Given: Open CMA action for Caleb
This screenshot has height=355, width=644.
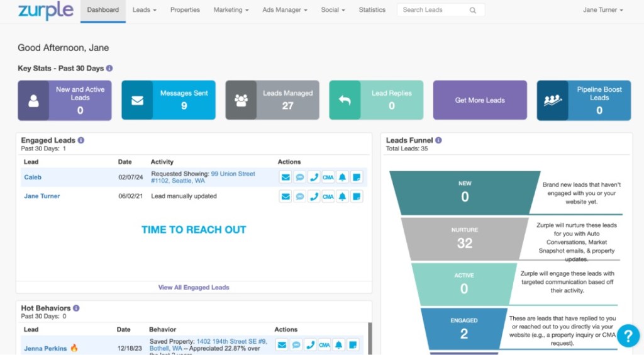Looking at the screenshot, I should [328, 177].
